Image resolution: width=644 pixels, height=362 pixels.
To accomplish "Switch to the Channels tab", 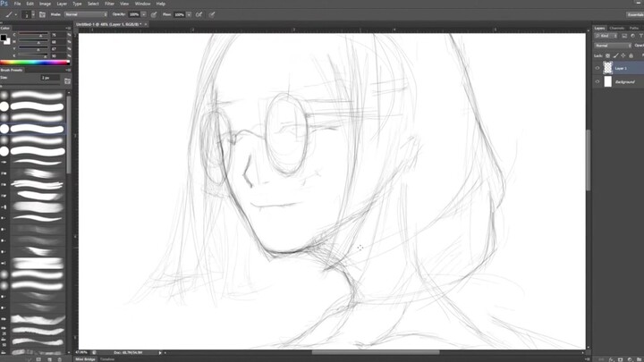I will click(x=617, y=28).
